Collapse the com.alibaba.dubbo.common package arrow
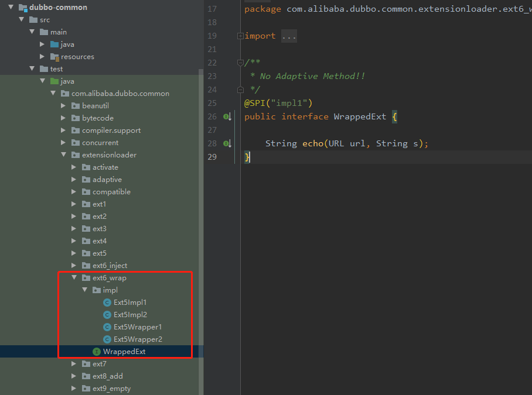The image size is (532, 395). [53, 93]
